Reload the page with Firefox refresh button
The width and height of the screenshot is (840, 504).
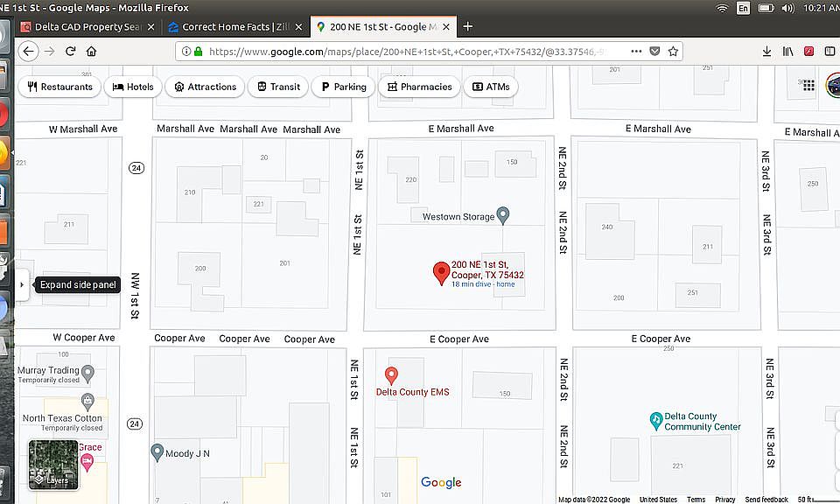71,52
